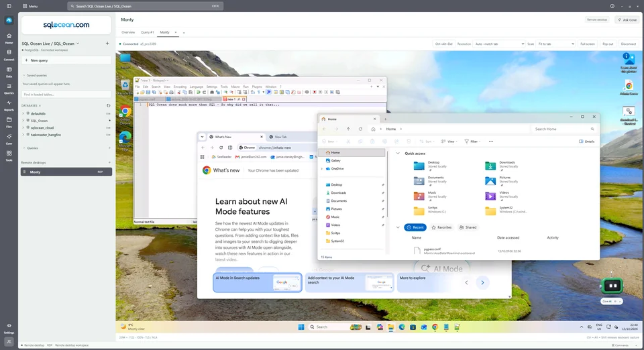This screenshot has width=644, height=350.
Task: Expand OneDrive in File Explorer navigation pane
Action: [x=321, y=169]
